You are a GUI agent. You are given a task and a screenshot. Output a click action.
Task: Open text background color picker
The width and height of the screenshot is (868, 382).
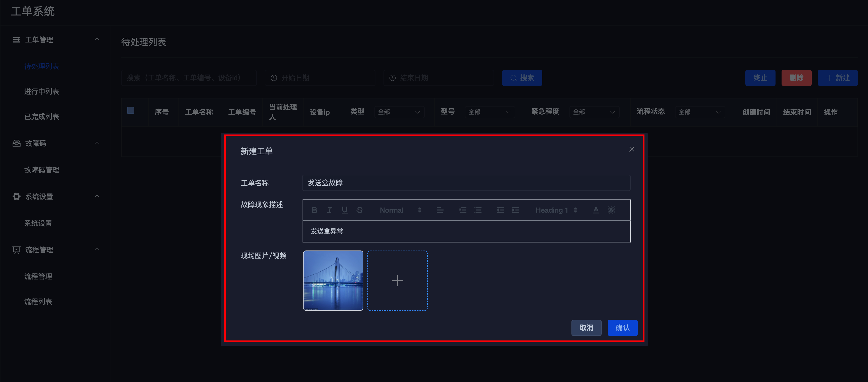pos(611,210)
